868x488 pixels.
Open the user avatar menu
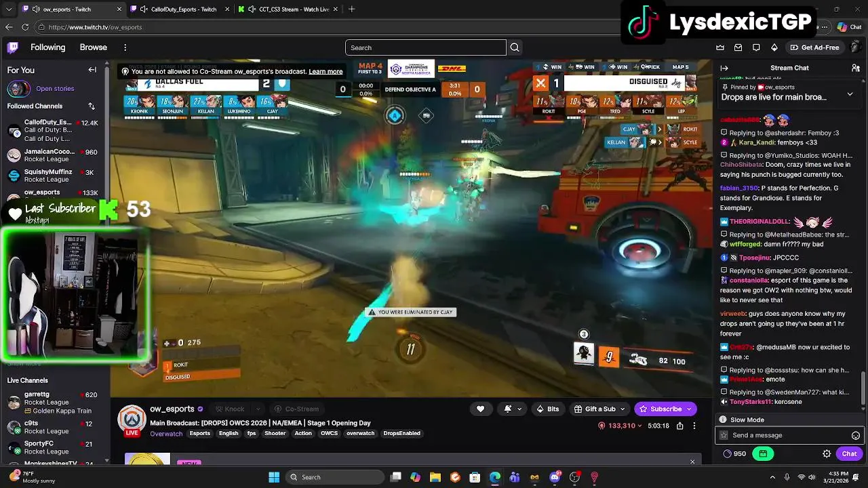[x=856, y=47]
